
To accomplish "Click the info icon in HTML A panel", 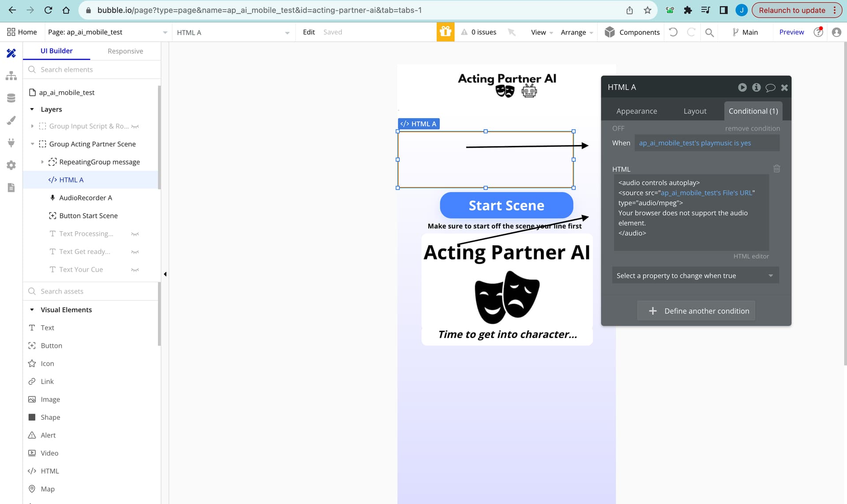I will 756,87.
